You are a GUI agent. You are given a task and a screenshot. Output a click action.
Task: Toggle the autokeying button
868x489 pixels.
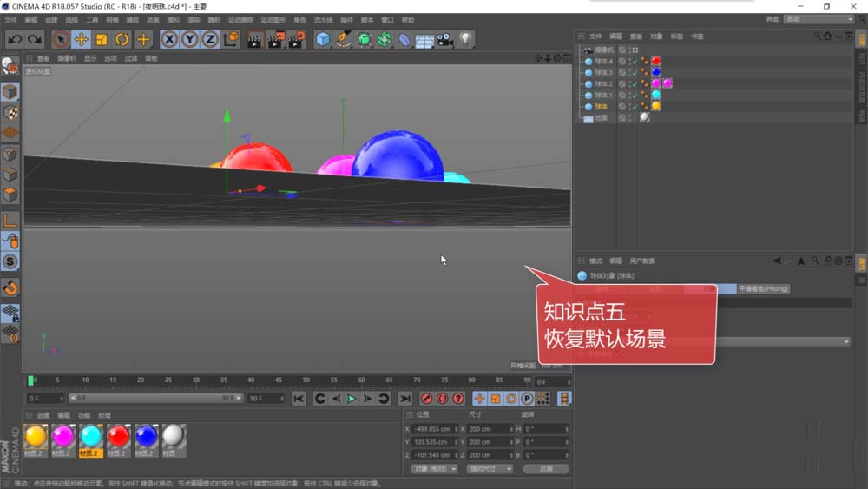pyautogui.click(x=443, y=399)
